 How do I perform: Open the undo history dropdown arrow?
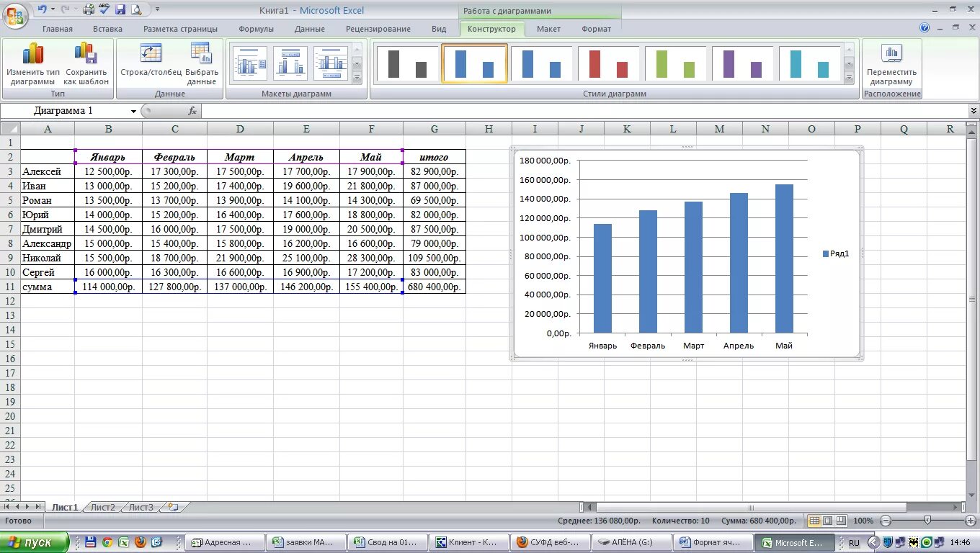pyautogui.click(x=53, y=9)
